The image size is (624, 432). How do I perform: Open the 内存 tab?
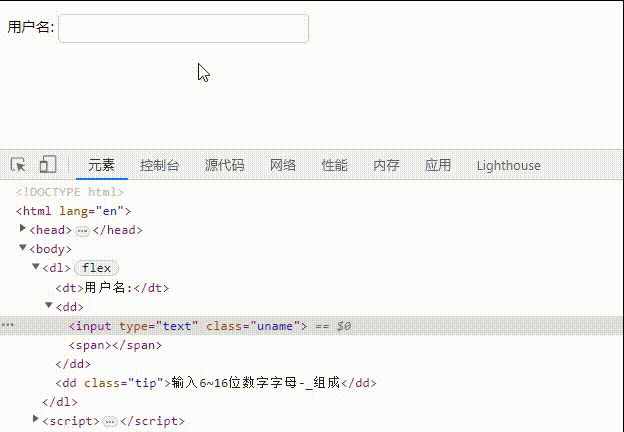[x=386, y=165]
